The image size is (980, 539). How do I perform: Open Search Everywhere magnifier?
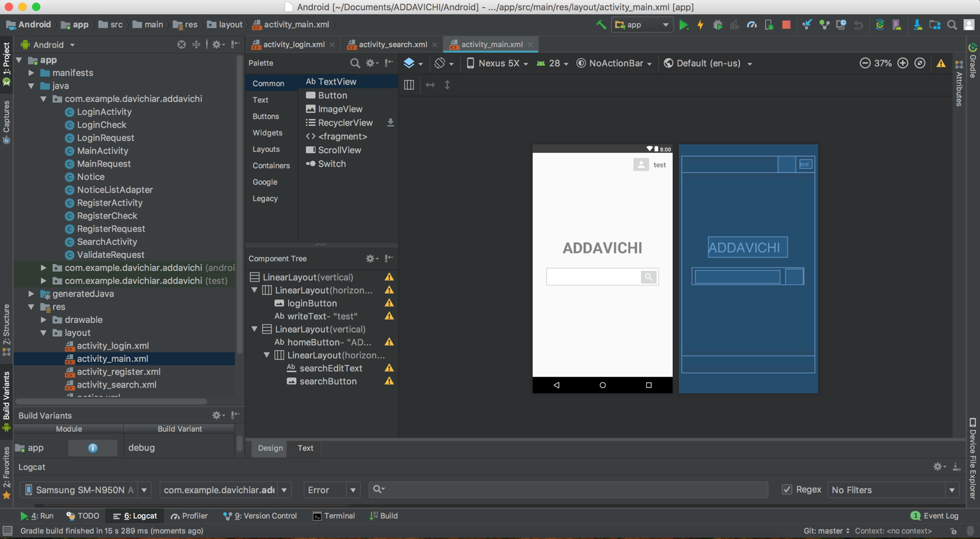coord(951,25)
